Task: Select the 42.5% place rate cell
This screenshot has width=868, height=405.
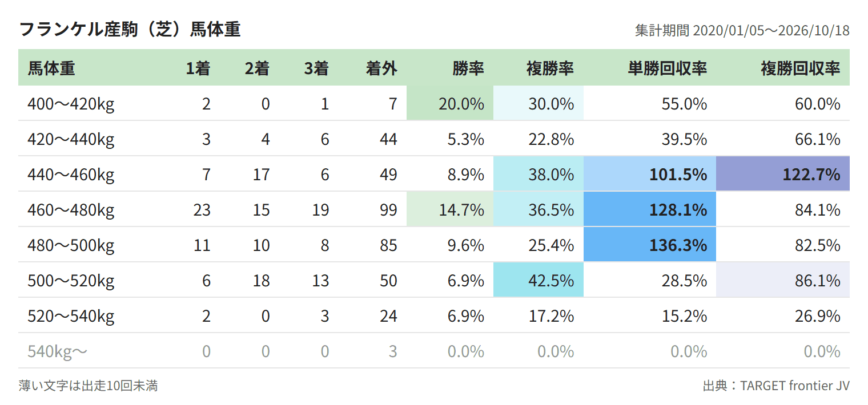Action: coord(539,280)
